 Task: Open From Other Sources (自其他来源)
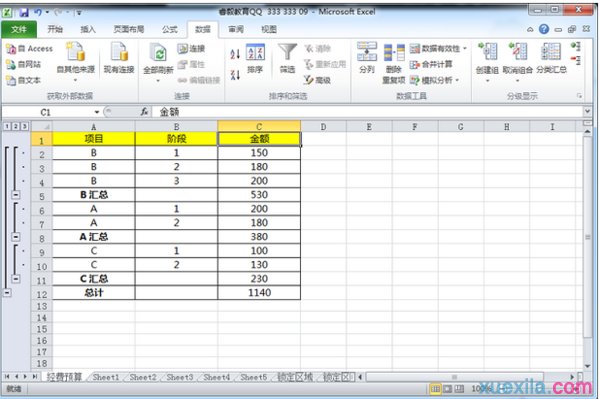(x=75, y=62)
